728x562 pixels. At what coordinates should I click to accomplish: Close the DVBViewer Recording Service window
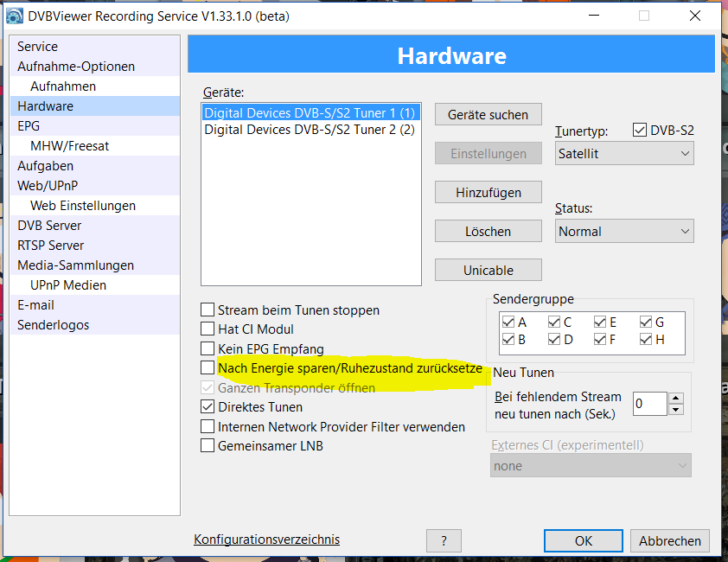pyautogui.click(x=695, y=16)
